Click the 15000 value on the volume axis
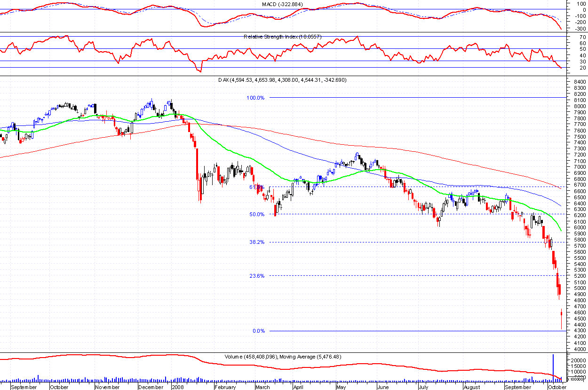588x390 pixels. [578, 366]
